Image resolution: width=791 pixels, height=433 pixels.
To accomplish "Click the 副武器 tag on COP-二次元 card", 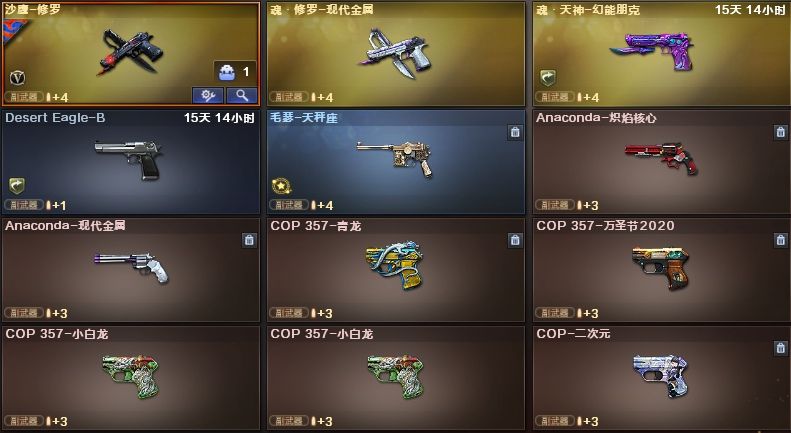I will point(554,420).
